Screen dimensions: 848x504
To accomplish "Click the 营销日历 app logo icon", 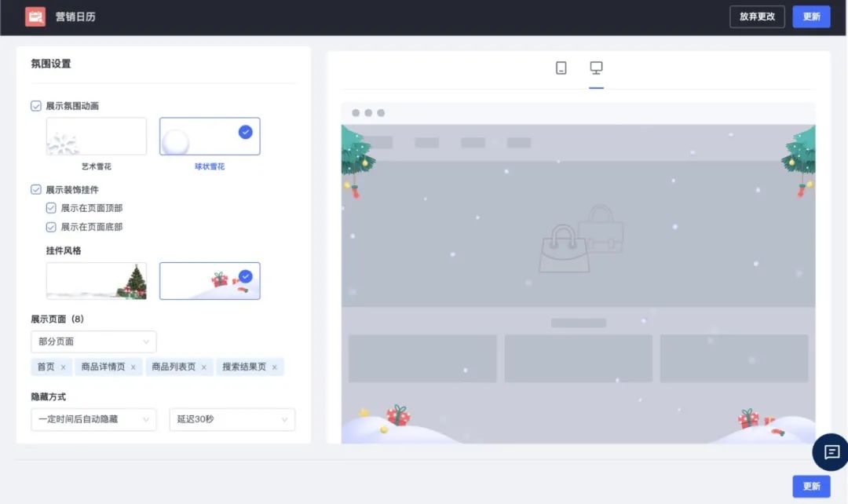I will pyautogui.click(x=35, y=16).
